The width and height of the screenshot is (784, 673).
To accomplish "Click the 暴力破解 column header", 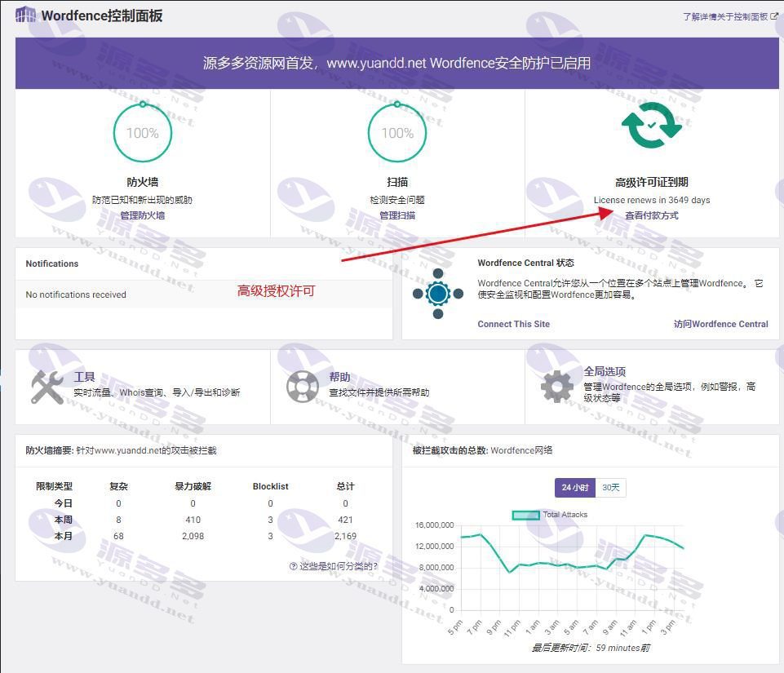I will 193,486.
